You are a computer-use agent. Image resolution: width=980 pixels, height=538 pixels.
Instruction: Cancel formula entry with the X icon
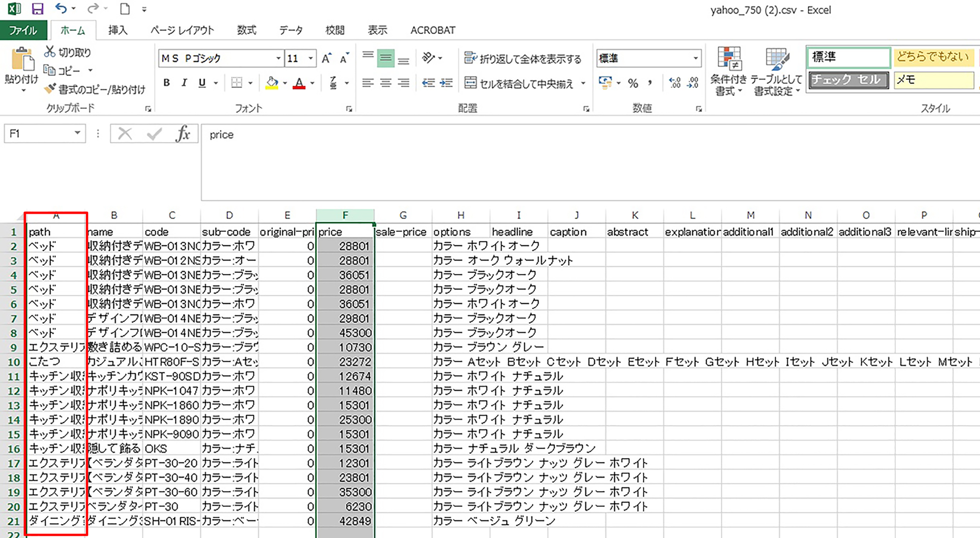coord(125,133)
